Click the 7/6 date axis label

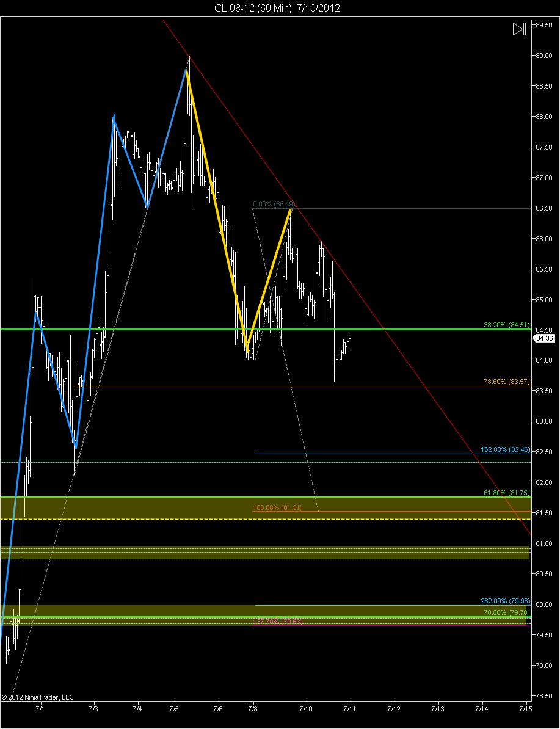[217, 708]
